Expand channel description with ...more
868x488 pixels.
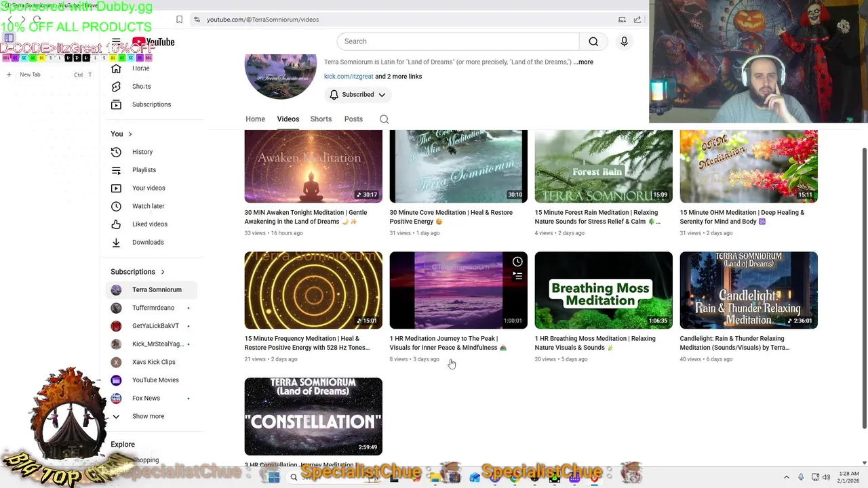[583, 62]
